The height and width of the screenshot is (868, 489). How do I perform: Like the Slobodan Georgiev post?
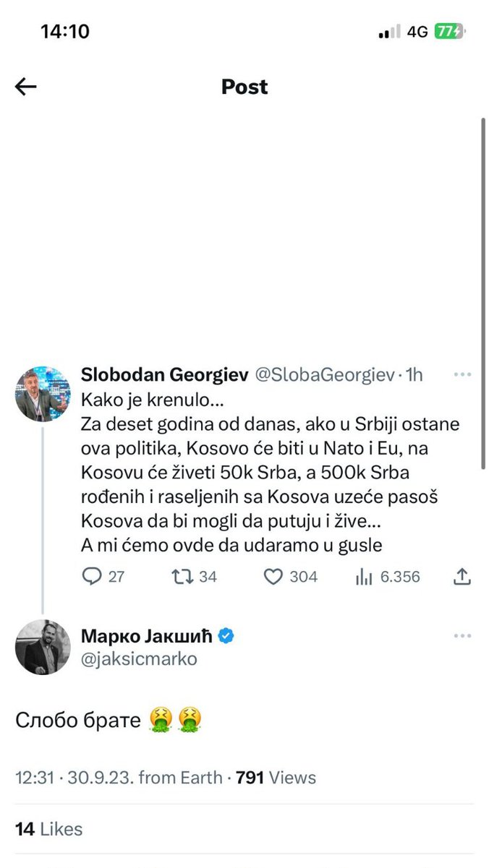(x=273, y=576)
